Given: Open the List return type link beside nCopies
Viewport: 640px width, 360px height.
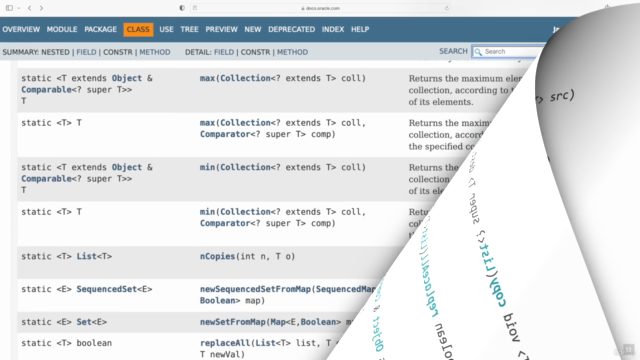Looking at the screenshot, I should point(87,256).
